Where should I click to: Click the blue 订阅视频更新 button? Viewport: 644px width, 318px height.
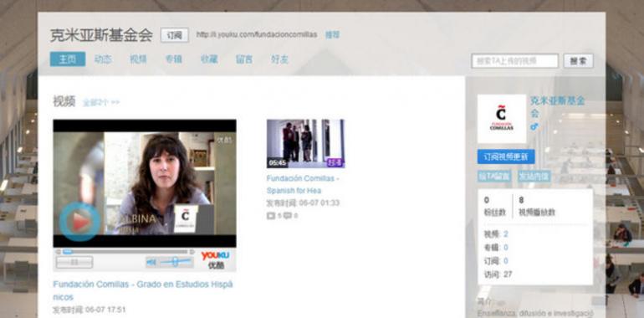click(x=506, y=156)
